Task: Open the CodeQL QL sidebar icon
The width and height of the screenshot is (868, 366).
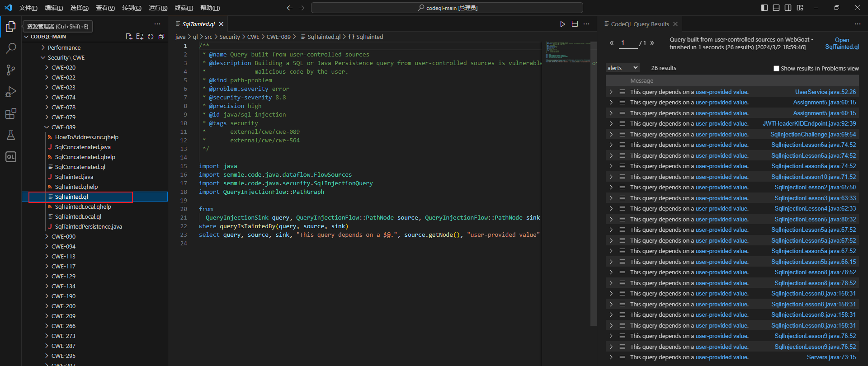Action: coord(11,157)
